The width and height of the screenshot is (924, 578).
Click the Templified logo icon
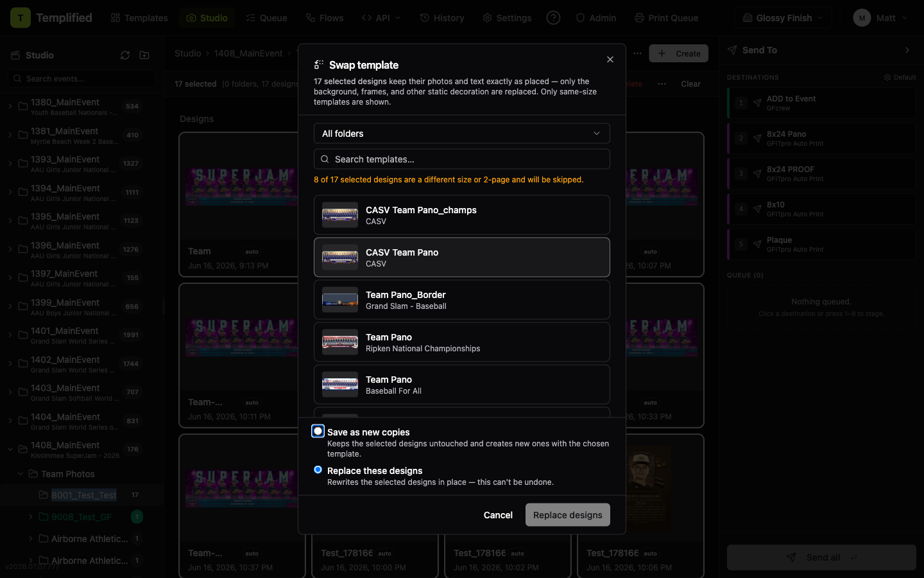pos(21,18)
